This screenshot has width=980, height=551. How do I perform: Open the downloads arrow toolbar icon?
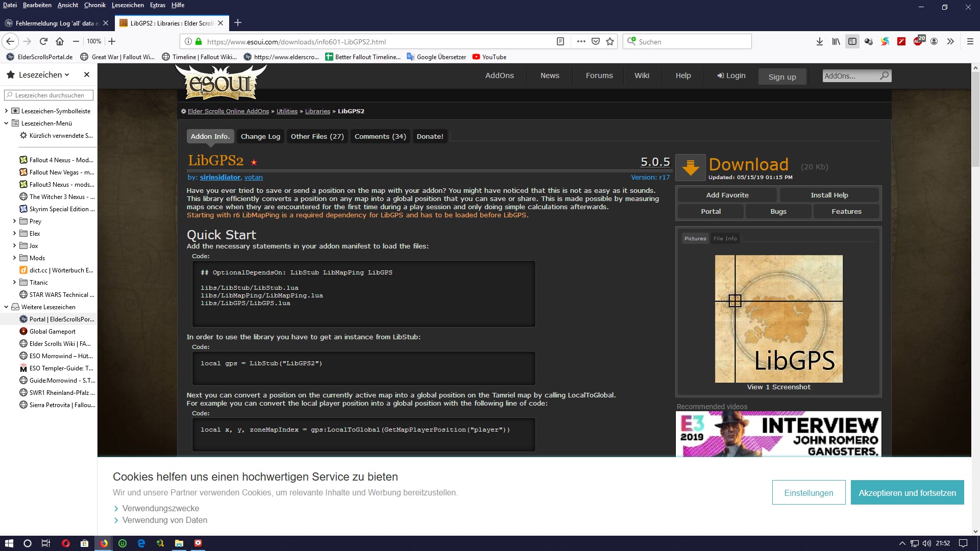[819, 41]
